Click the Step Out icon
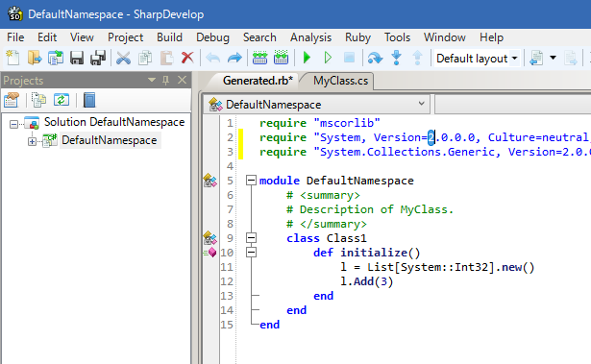The height and width of the screenshot is (364, 591). click(x=417, y=59)
